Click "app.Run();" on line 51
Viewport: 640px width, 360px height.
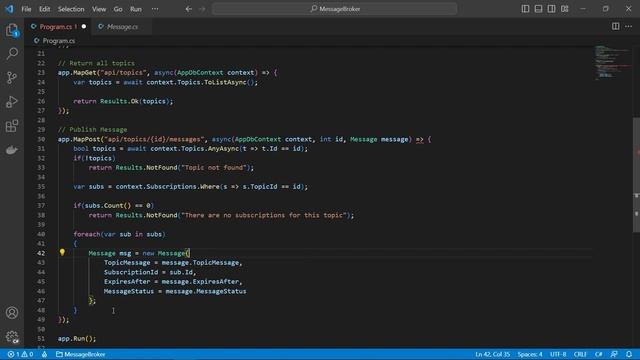point(77,338)
